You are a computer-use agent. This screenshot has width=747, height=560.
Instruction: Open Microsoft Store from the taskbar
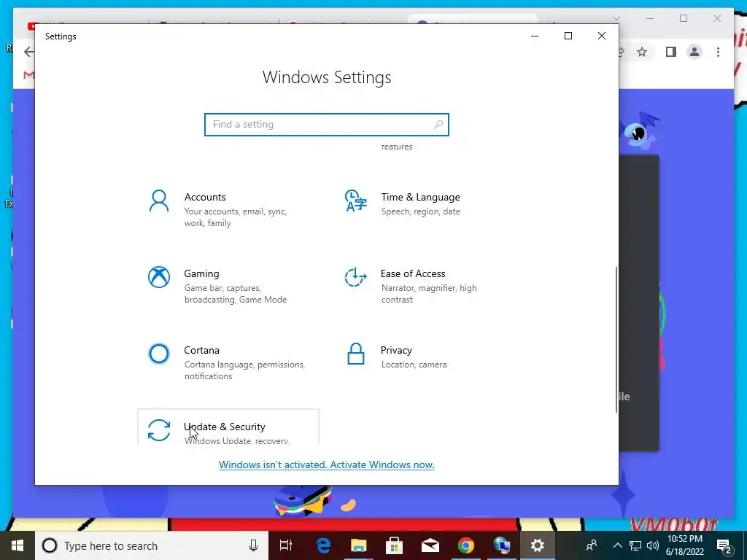[394, 545]
